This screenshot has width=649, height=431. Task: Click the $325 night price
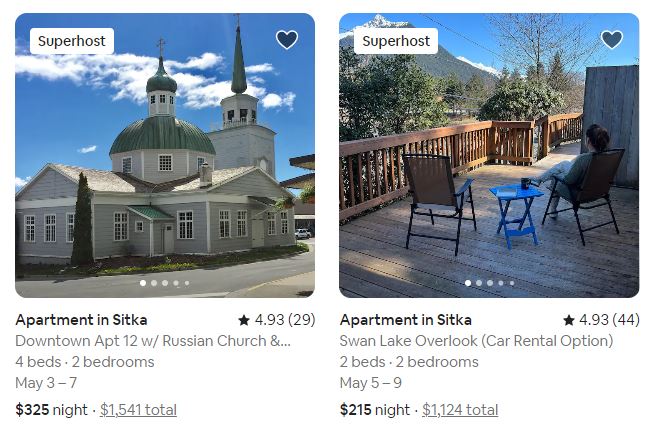[52, 409]
